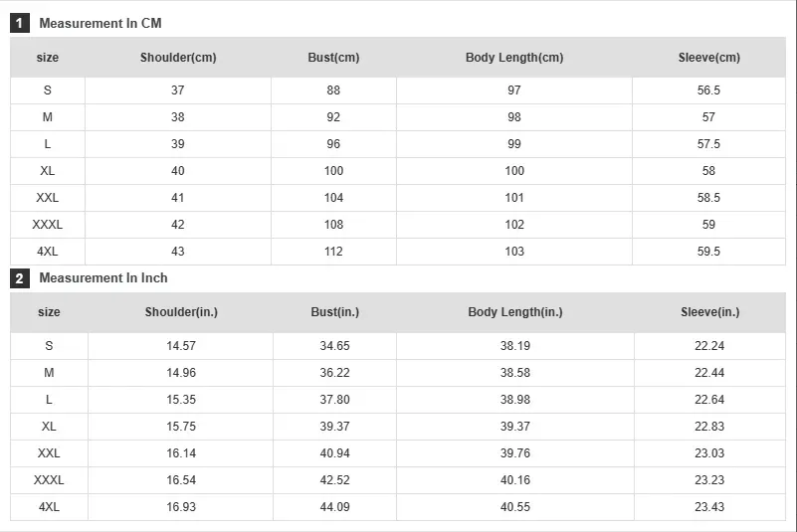Click the bust value 44.09 cell
797x532 pixels.
click(x=335, y=507)
